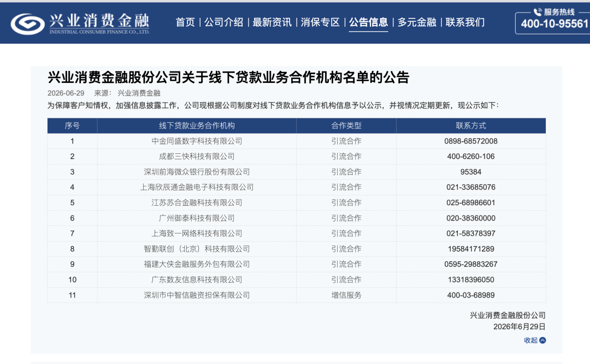Click the mobile number 13318396050
The height and width of the screenshot is (364, 590).
471,280
